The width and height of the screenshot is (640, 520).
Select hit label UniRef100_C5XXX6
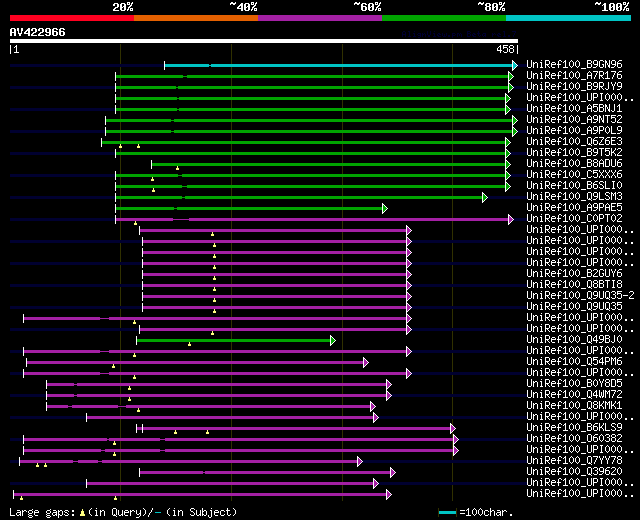coord(574,175)
